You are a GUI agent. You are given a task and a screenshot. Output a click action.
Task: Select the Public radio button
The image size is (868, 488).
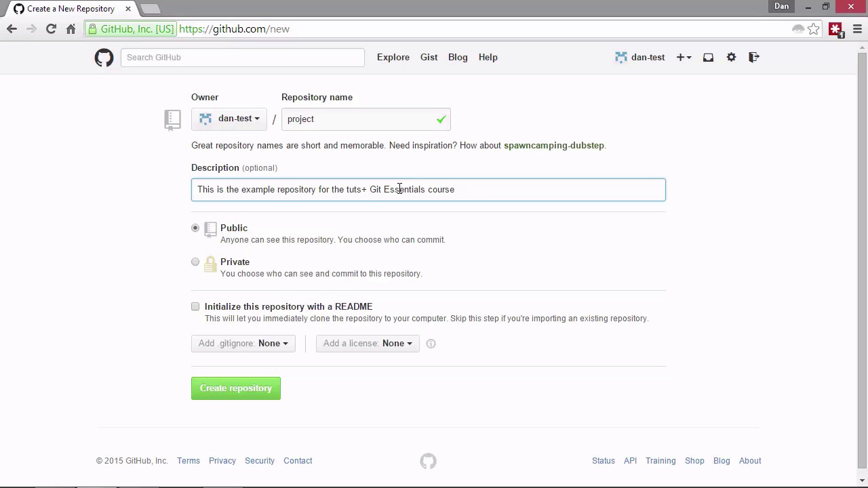click(x=195, y=228)
